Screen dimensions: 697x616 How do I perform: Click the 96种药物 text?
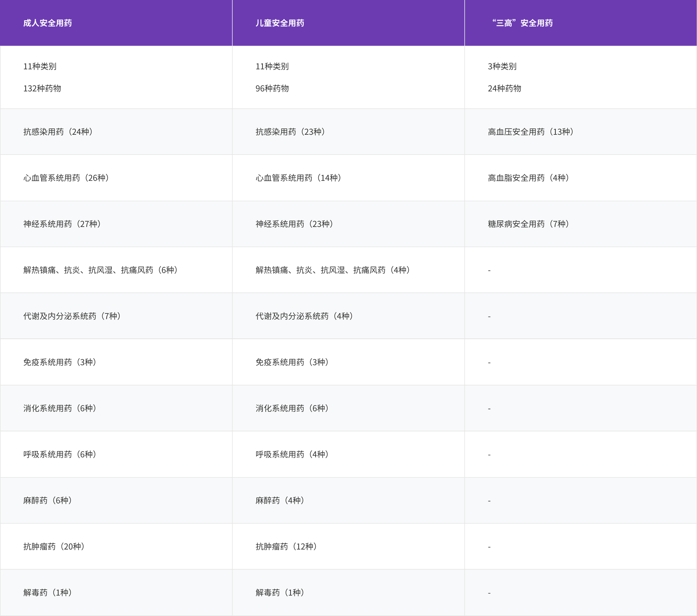[x=272, y=88]
